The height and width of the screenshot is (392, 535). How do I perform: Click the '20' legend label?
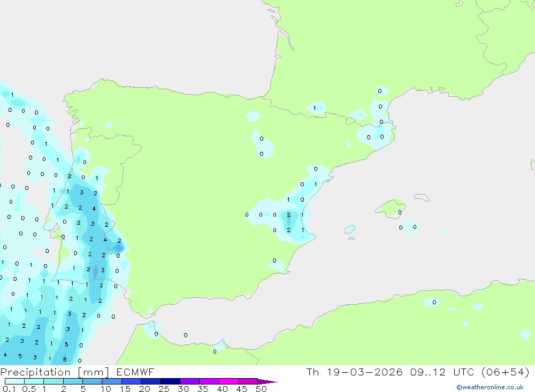pyautogui.click(x=144, y=389)
